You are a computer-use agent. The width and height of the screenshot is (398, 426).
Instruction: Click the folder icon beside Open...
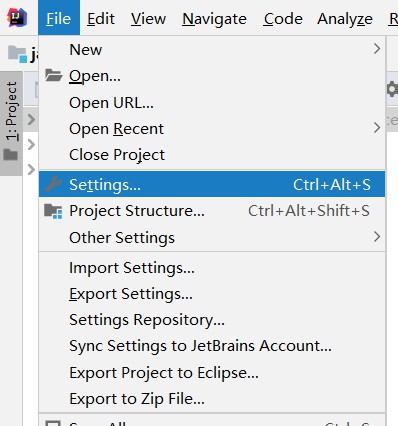(53, 76)
